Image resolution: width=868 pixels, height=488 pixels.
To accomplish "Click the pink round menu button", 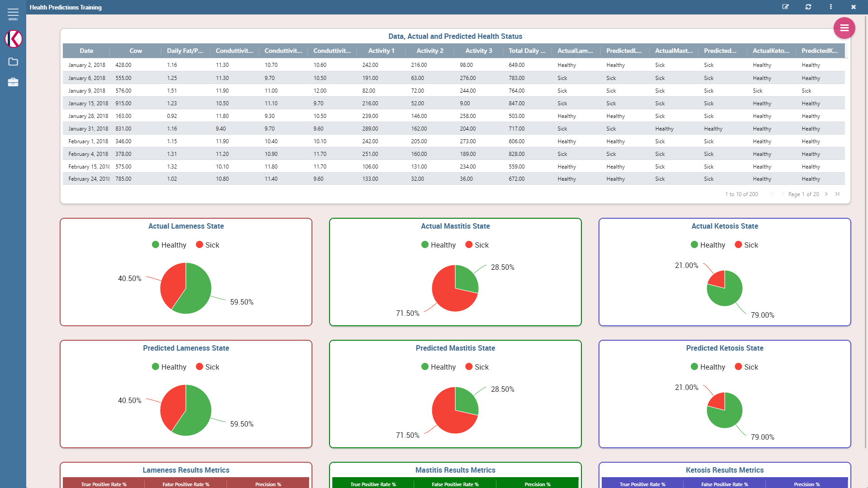I will coord(844,28).
